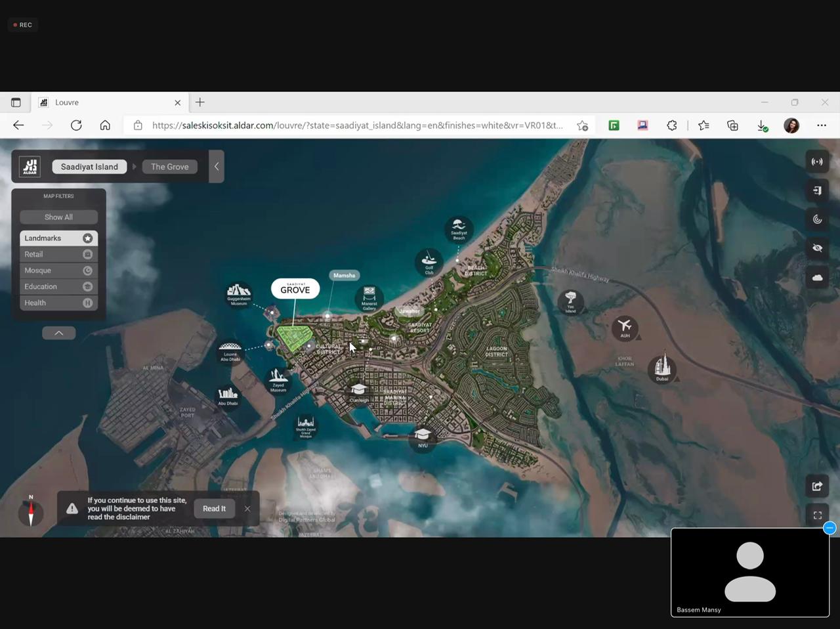This screenshot has width=840, height=629.
Task: Select the Saadiyat Island breadcrumb
Action: click(89, 167)
